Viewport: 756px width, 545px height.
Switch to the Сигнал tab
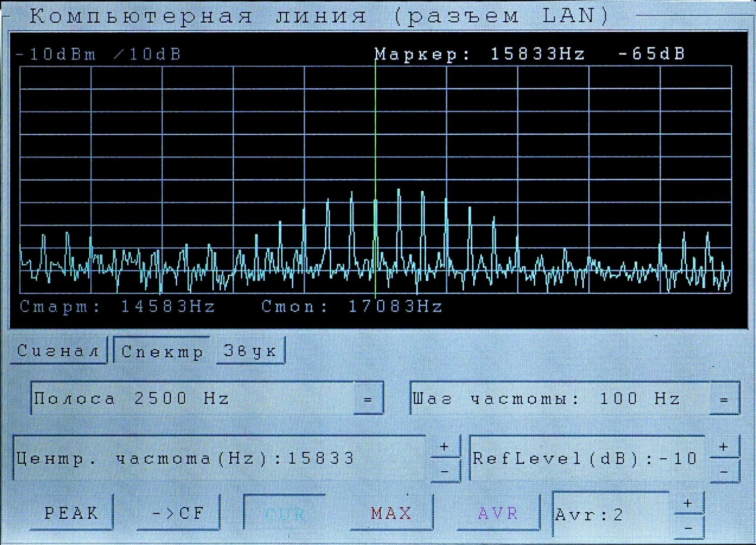(58, 350)
